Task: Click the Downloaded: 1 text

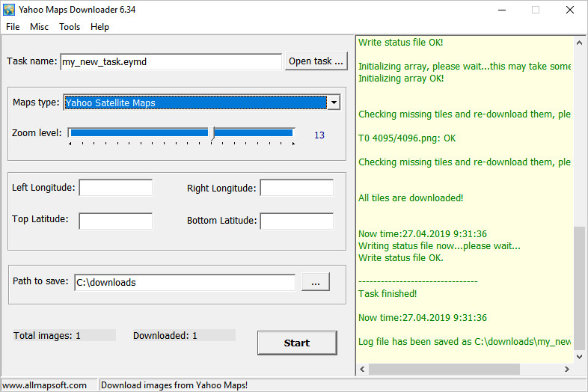Action: point(165,335)
